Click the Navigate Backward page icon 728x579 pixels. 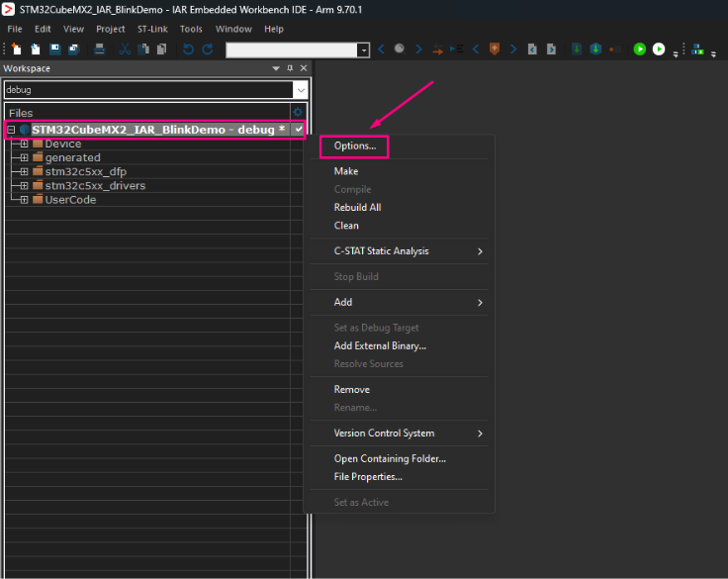click(532, 48)
